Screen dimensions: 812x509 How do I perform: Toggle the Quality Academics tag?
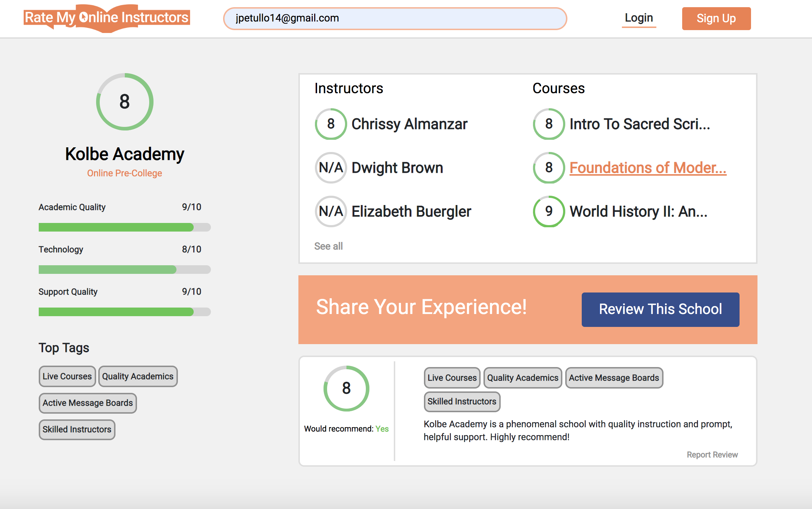[138, 376]
